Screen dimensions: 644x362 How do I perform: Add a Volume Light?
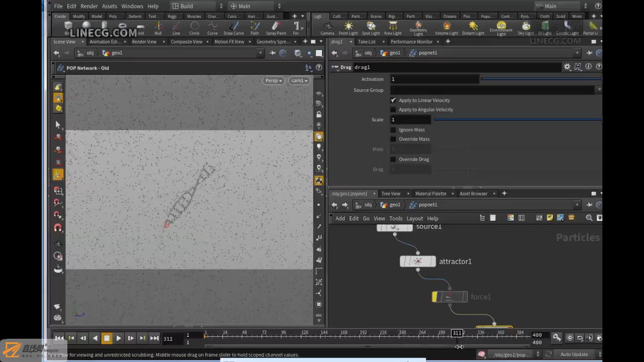point(446,28)
